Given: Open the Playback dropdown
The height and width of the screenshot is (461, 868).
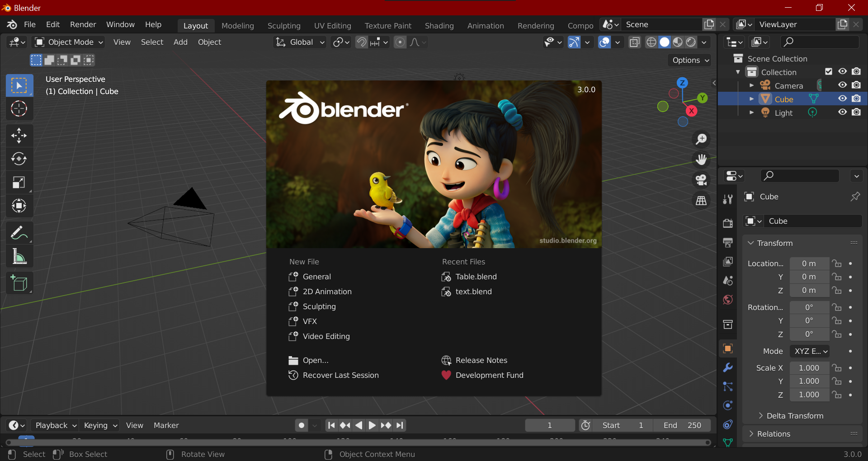Looking at the screenshot, I should point(55,425).
